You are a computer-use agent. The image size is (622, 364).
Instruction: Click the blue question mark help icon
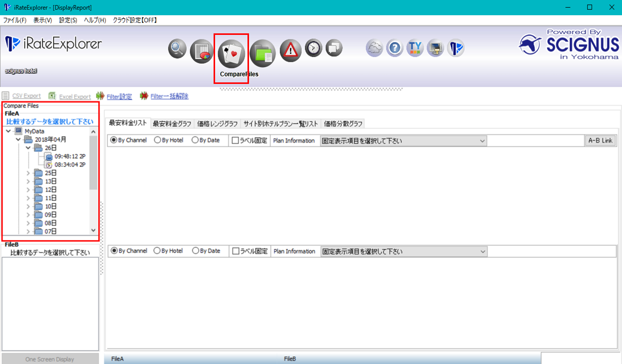coord(394,49)
